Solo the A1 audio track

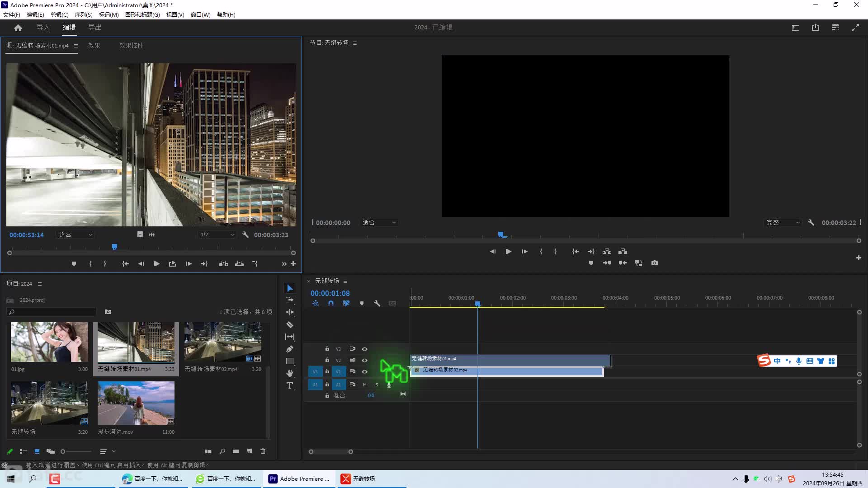point(377,385)
